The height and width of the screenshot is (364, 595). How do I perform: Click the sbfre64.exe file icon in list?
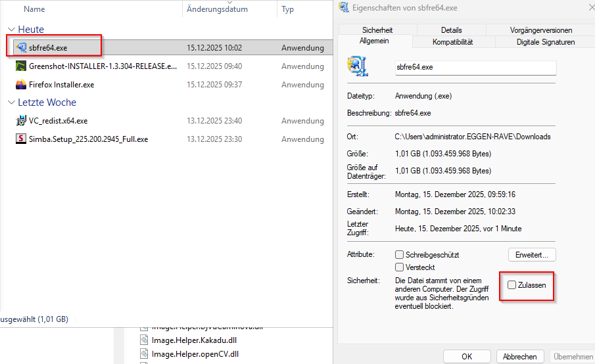[x=20, y=47]
